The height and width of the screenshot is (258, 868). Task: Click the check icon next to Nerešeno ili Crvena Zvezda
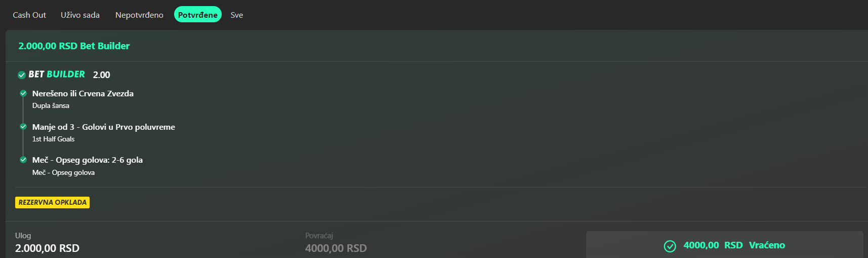[x=23, y=93]
